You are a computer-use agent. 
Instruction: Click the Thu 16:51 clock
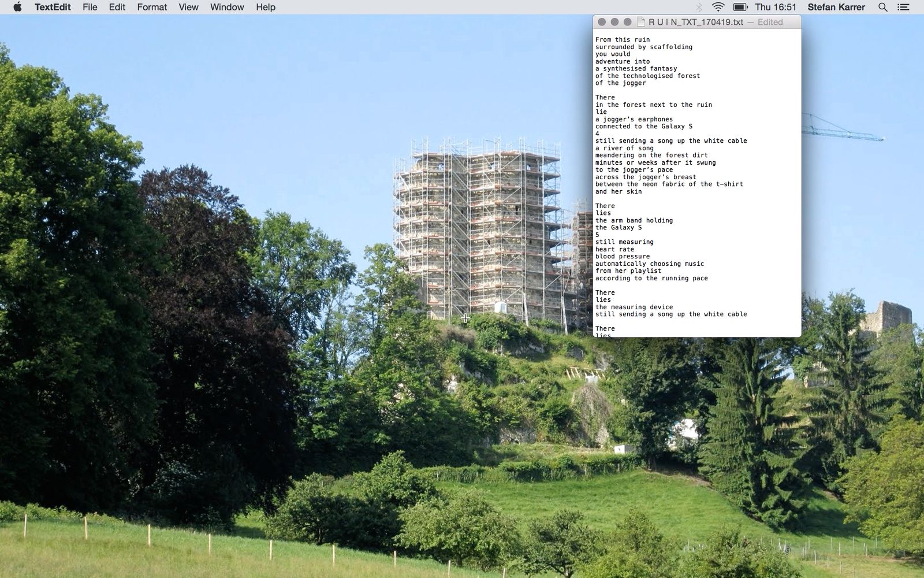coord(775,7)
